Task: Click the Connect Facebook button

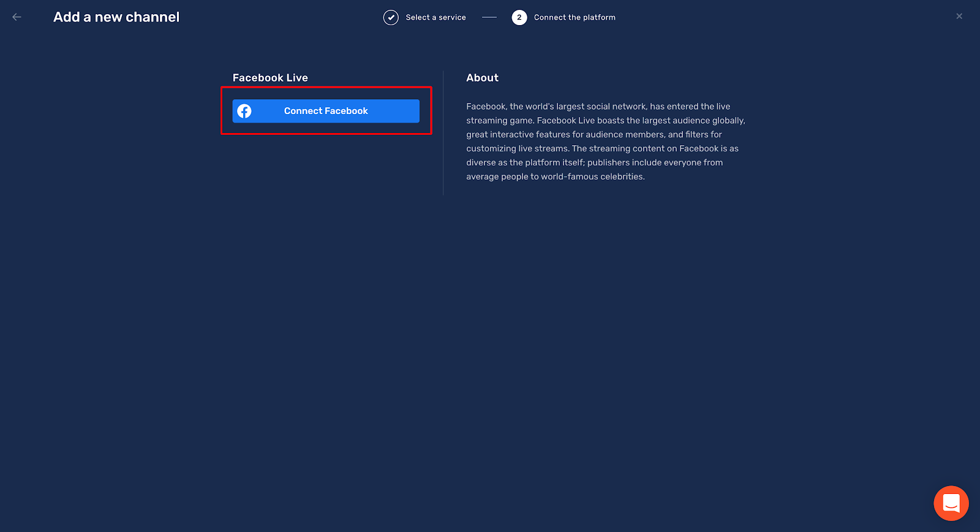Action: 326,111
